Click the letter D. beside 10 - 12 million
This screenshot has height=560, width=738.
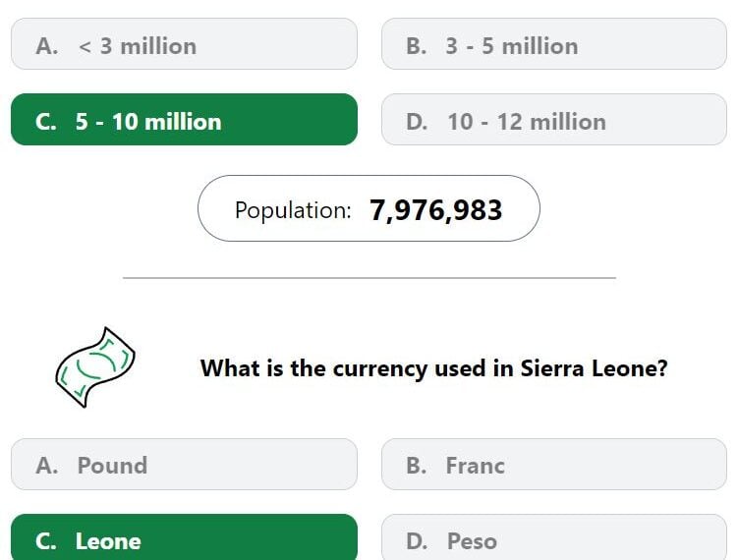417,122
